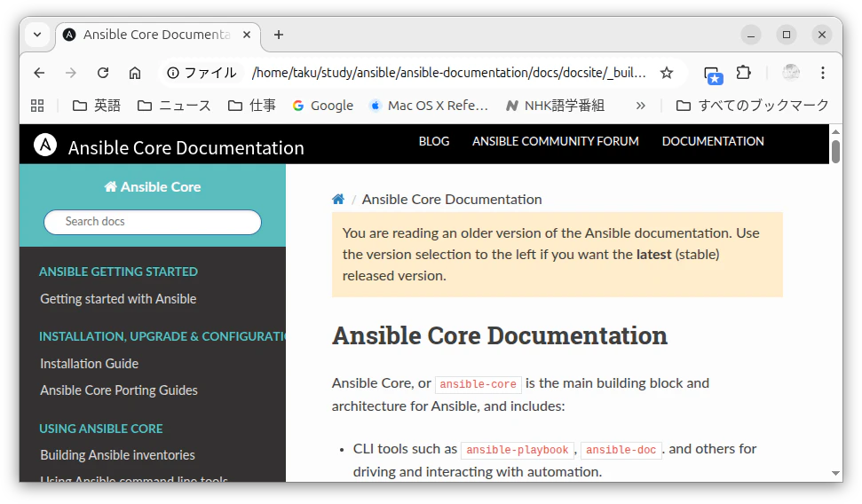Click the ANSIBLE GETTING STARTED caption

[118, 272]
